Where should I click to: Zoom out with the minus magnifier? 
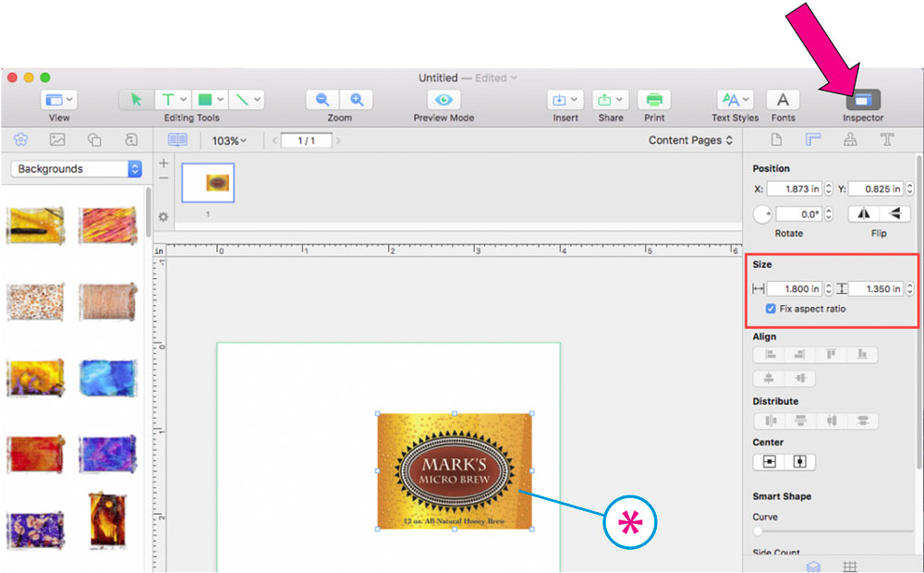click(322, 100)
